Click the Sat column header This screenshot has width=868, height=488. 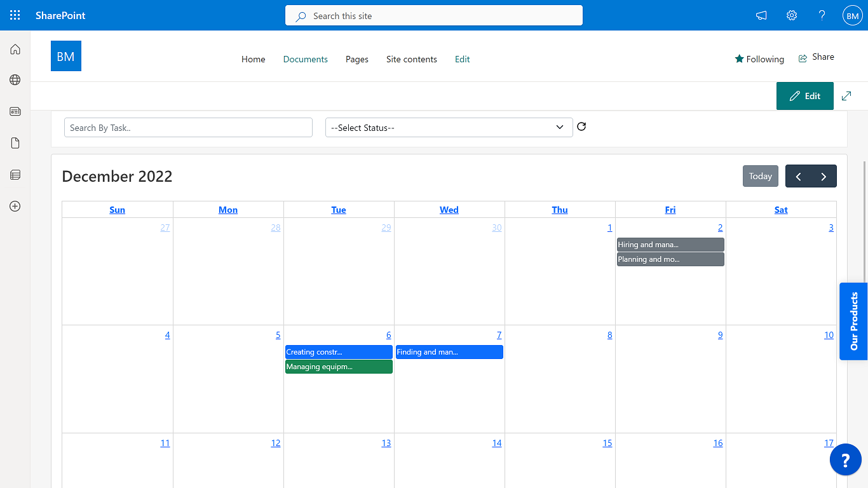point(781,210)
